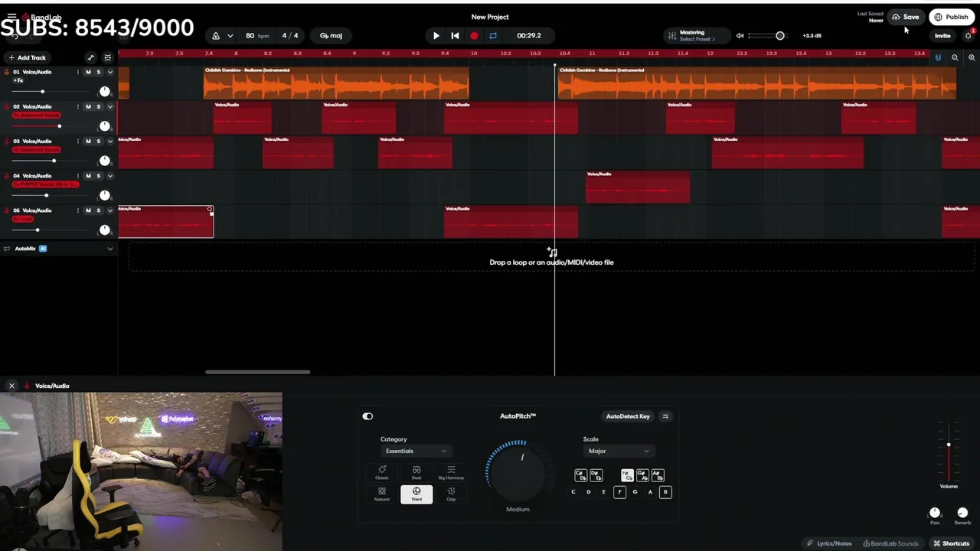Click the Play button
The width and height of the screenshot is (980, 551).
tap(436, 35)
